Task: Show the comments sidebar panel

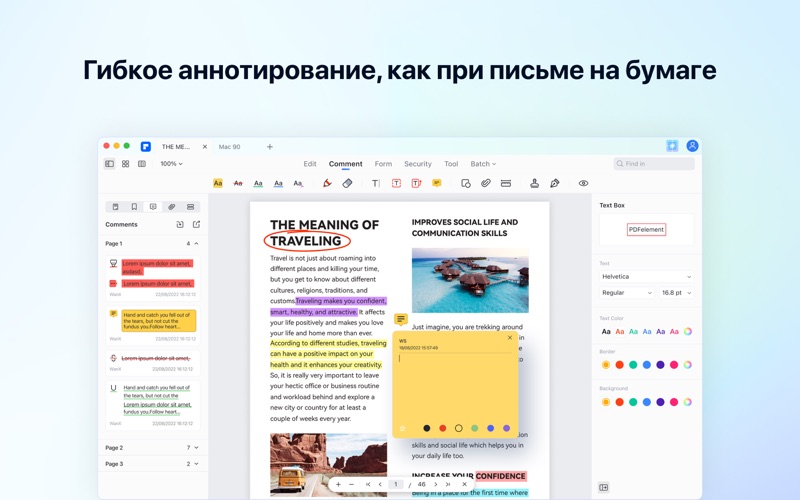Action: pyautogui.click(x=153, y=207)
